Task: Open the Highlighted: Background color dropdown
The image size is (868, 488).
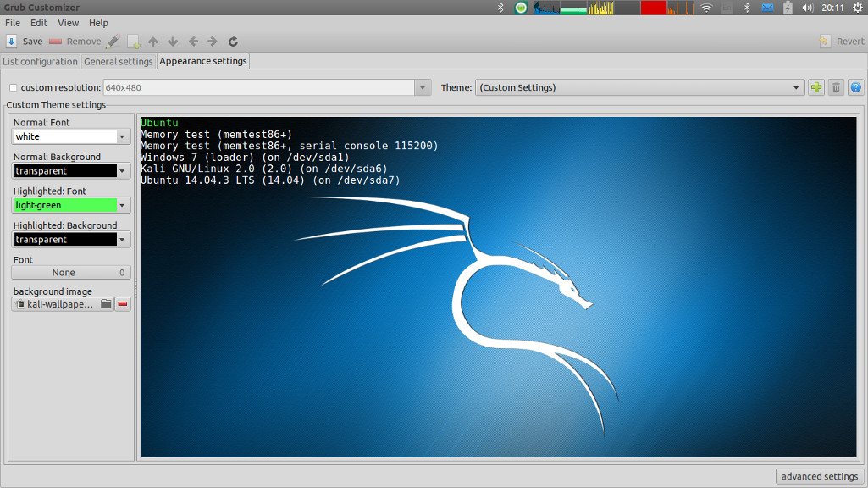Action: (x=123, y=240)
